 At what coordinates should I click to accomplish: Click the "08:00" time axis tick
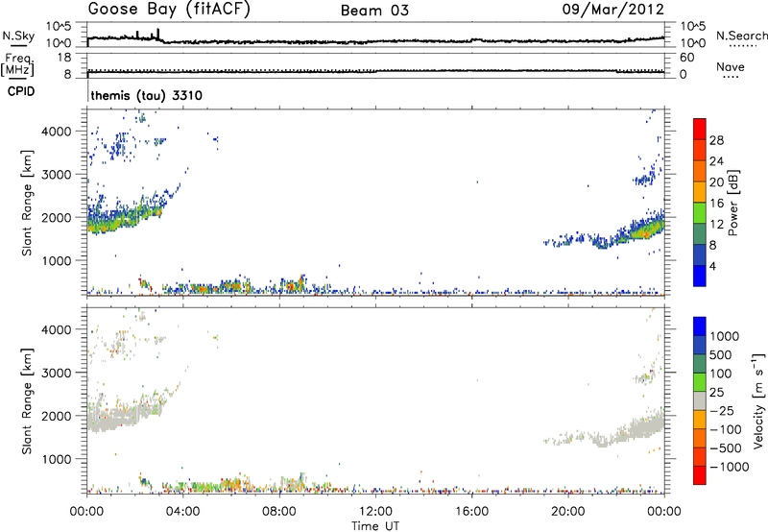(x=279, y=512)
